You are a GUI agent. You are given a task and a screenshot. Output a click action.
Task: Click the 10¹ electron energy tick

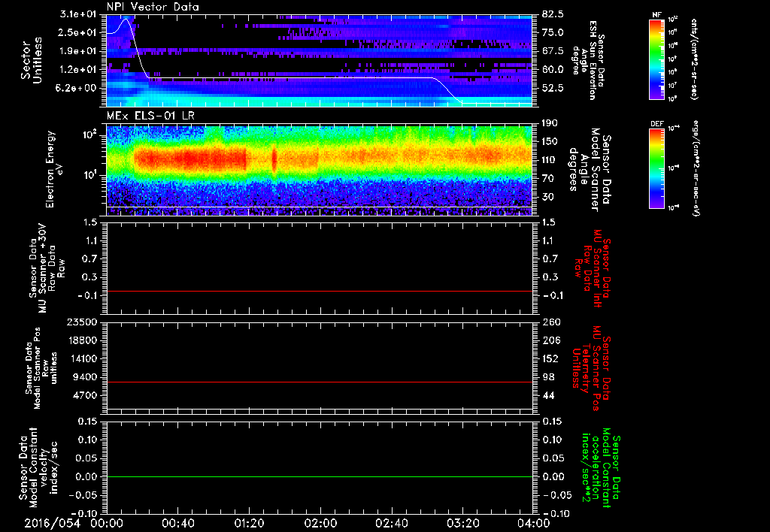coord(90,175)
